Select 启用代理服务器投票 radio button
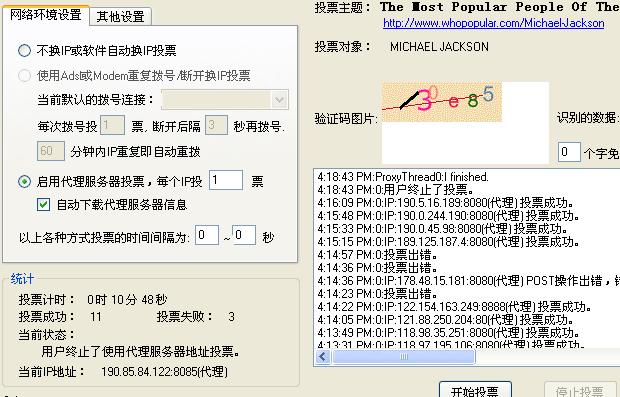This screenshot has height=397, width=620. [x=24, y=181]
